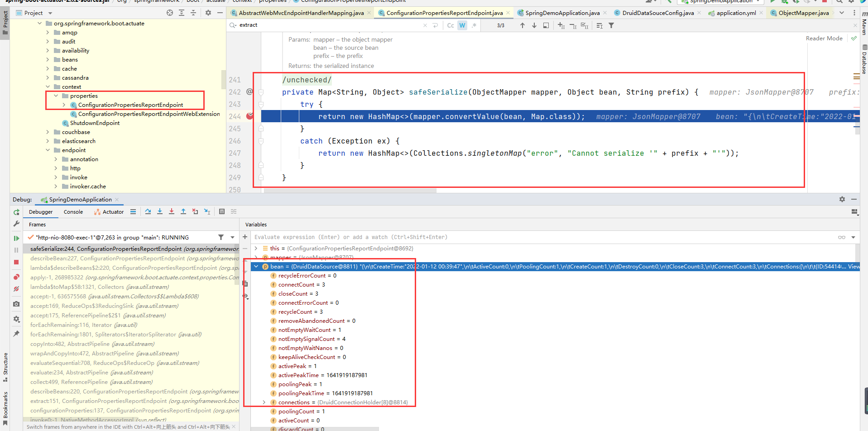
Task: Click the red Force Step Into icon
Action: click(172, 211)
